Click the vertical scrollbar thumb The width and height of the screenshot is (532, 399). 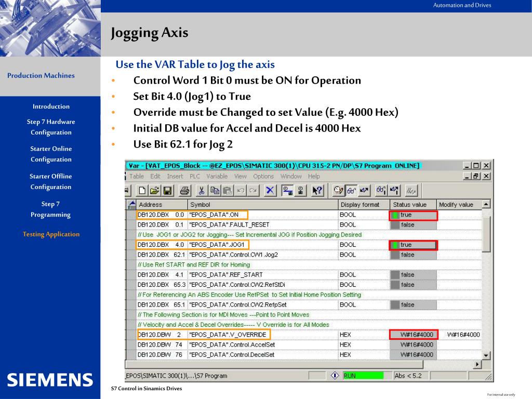coord(486,234)
